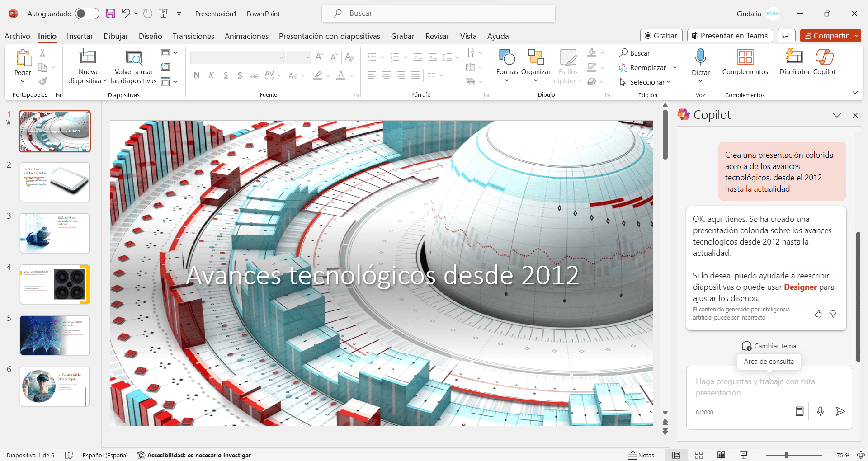Viewport: 868px width, 461px height.
Task: Toggle the Autoguardado switch
Action: tap(87, 14)
